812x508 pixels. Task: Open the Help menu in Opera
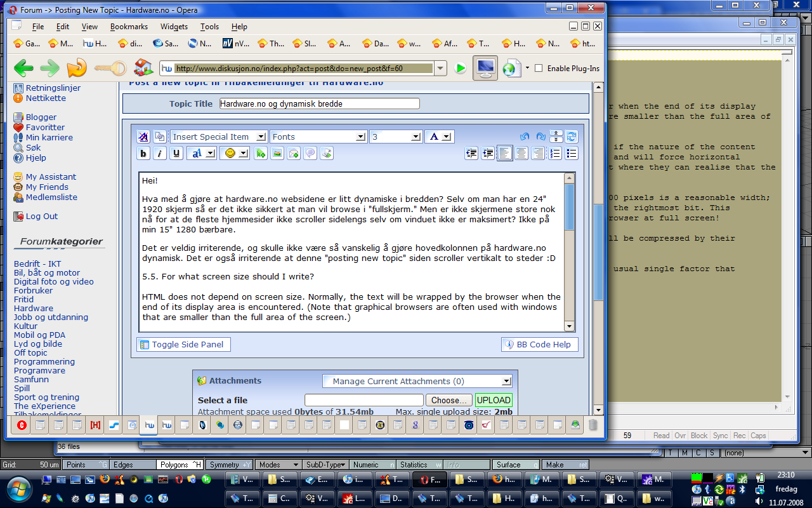239,27
